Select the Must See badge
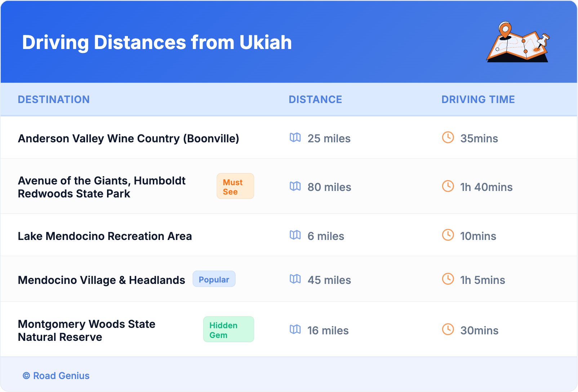578x392 pixels. [235, 186]
